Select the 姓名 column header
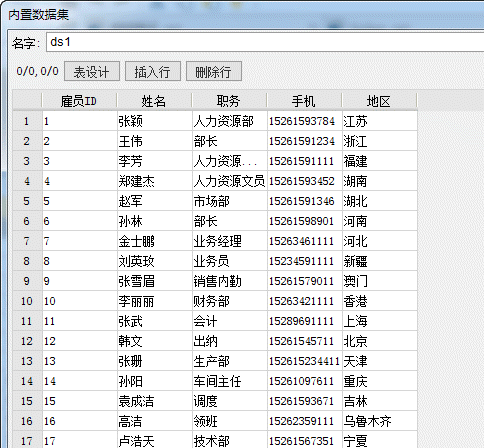Viewport: 484px width, 448px height. click(154, 101)
